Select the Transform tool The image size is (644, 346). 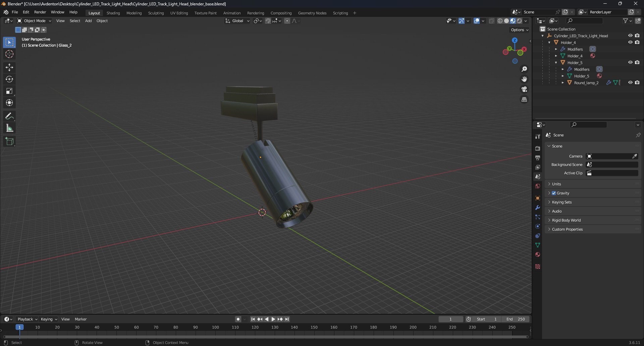9,103
